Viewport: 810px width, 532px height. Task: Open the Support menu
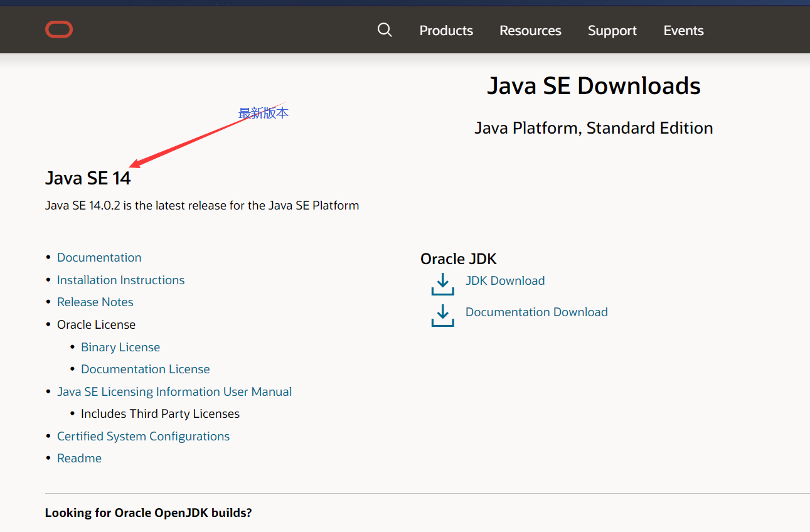tap(612, 30)
